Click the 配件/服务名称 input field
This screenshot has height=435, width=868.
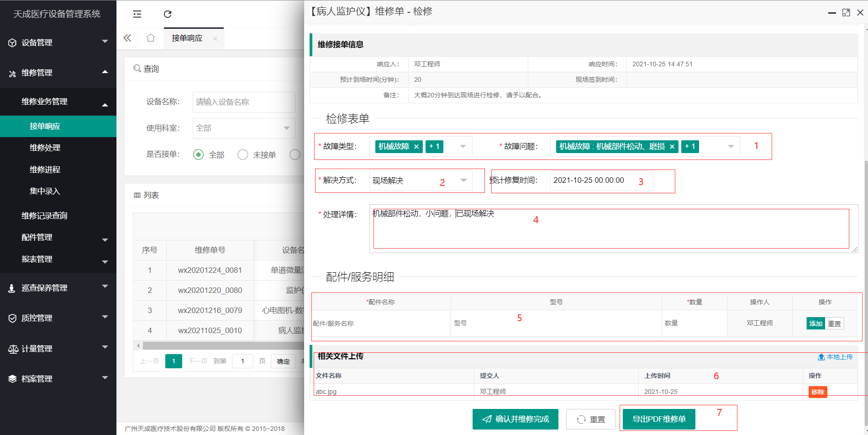(x=381, y=324)
